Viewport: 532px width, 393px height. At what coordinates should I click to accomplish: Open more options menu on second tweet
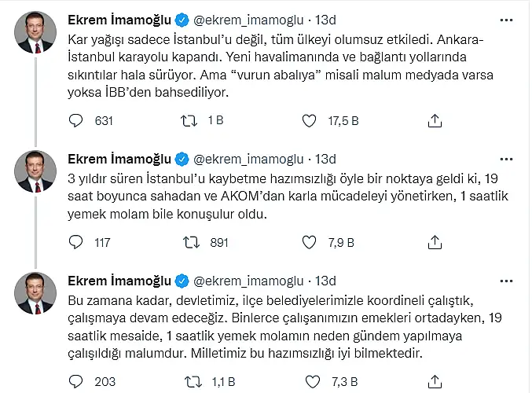click(x=506, y=160)
